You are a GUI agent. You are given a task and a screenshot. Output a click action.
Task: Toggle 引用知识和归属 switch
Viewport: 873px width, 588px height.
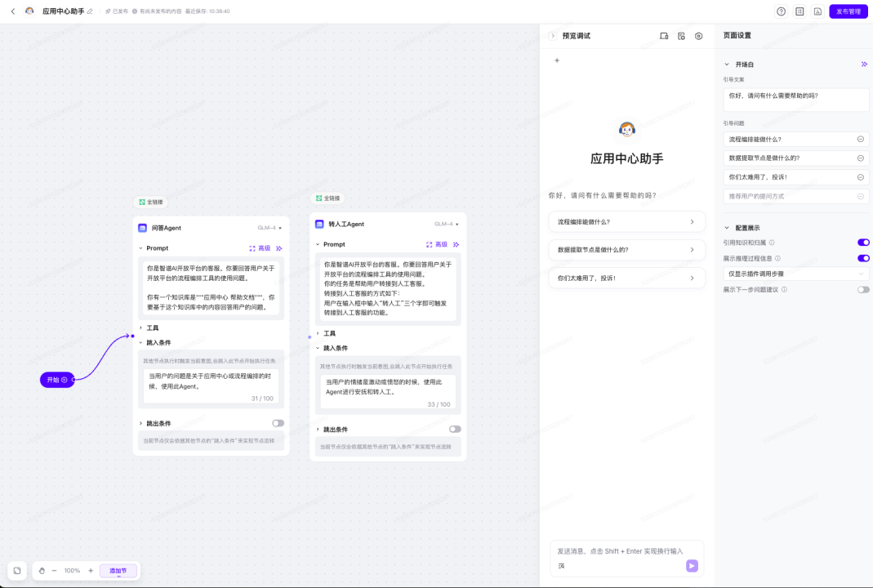[863, 243]
